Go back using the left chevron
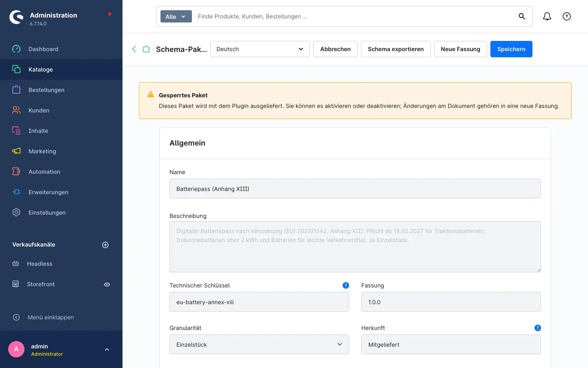Viewport: 588px width, 368px height. 134,49
